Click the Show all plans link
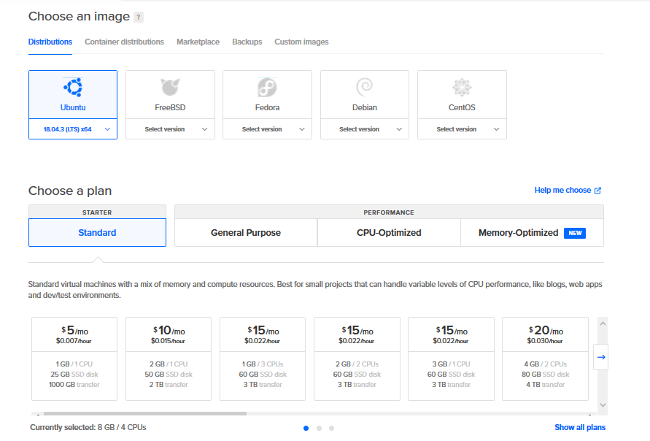Image resolution: width=650 pixels, height=441 pixels. coord(580,427)
